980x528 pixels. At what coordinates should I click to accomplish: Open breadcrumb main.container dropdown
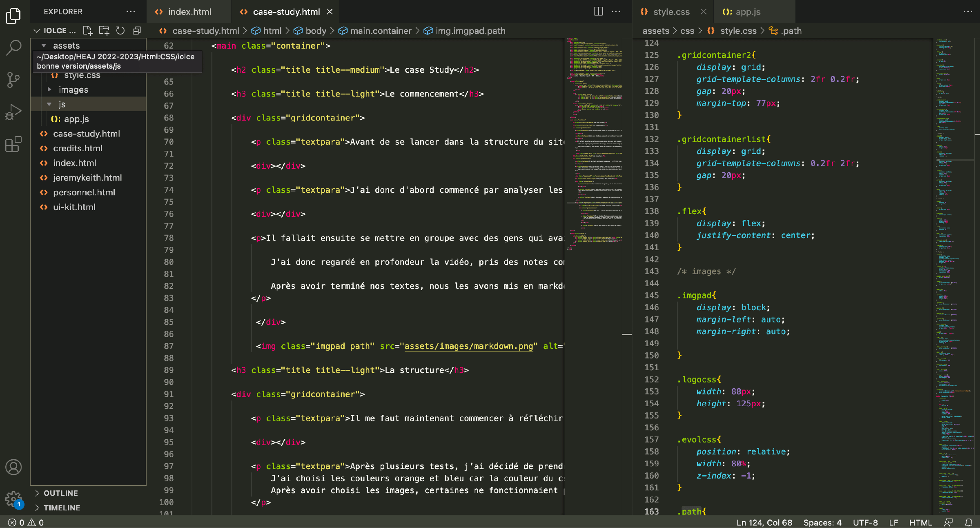coord(375,31)
